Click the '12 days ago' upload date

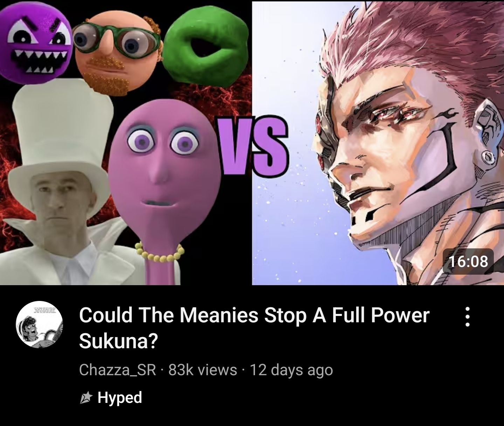tap(291, 370)
